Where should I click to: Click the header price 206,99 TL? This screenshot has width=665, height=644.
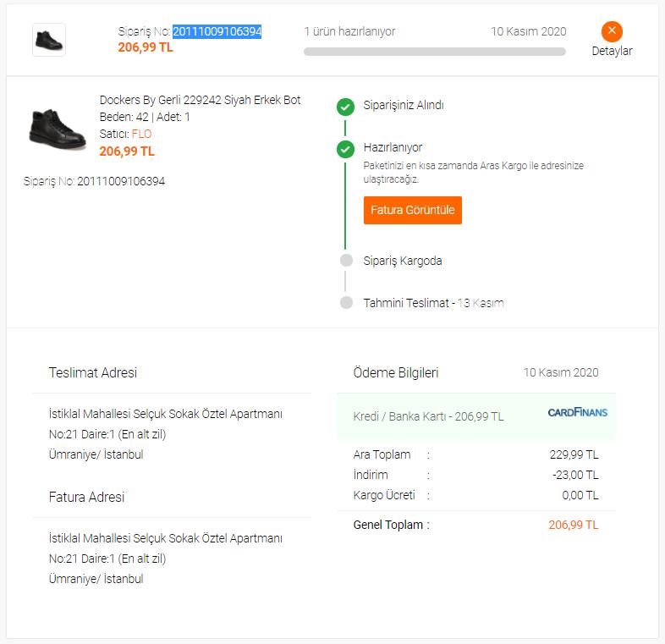tap(146, 47)
